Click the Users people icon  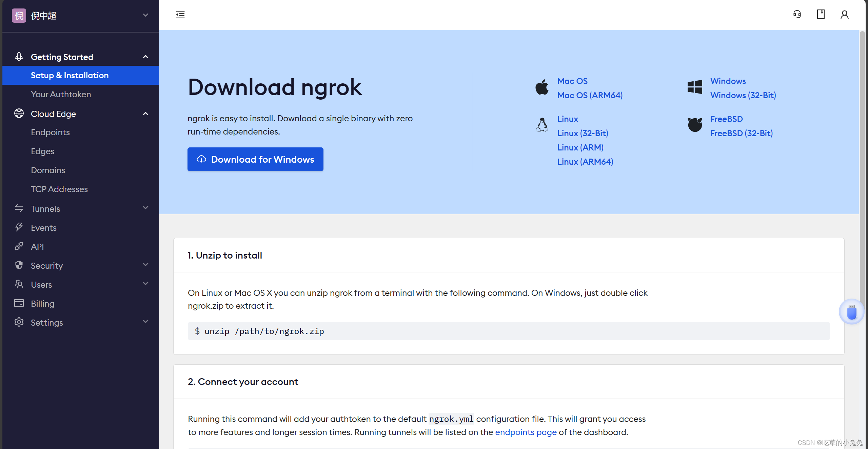19,284
